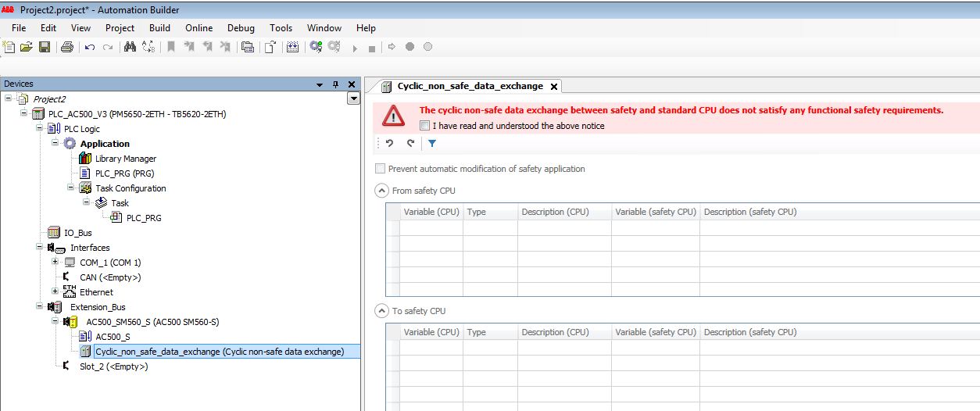This screenshot has height=411, width=980.
Task: Click first Variable (CPU) cell under From safety CPU
Action: click(431, 228)
